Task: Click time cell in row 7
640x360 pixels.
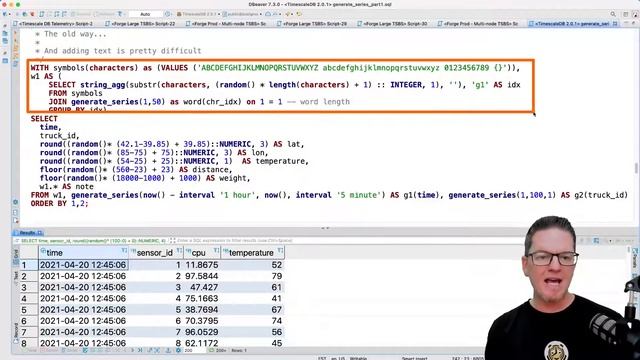Action: (83, 332)
